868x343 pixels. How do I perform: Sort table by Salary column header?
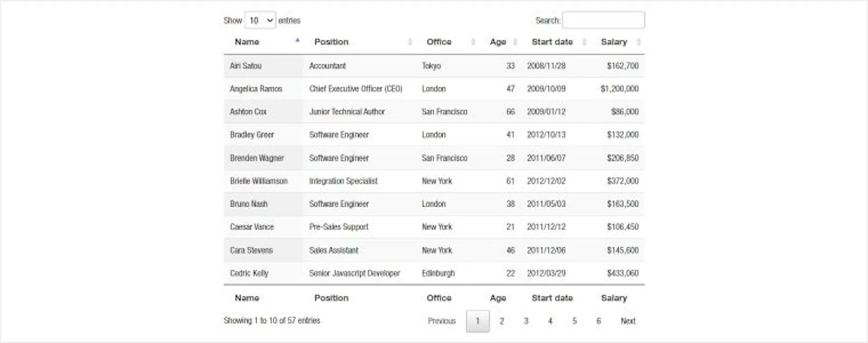coord(614,42)
